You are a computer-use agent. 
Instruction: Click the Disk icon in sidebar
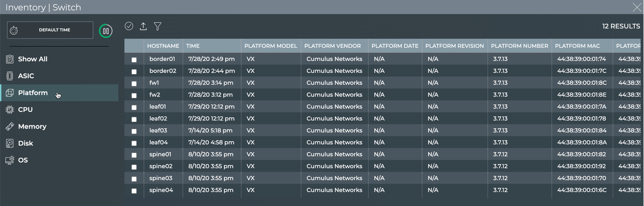point(9,144)
